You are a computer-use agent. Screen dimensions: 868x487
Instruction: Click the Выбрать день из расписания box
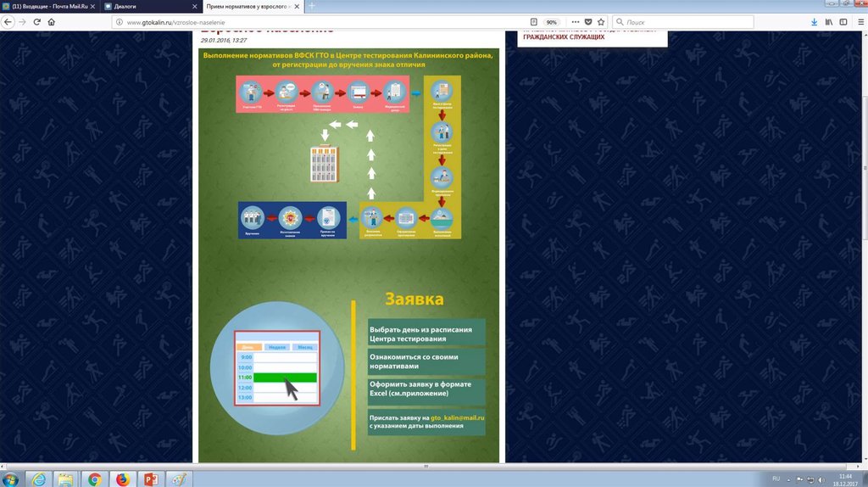tap(426, 333)
